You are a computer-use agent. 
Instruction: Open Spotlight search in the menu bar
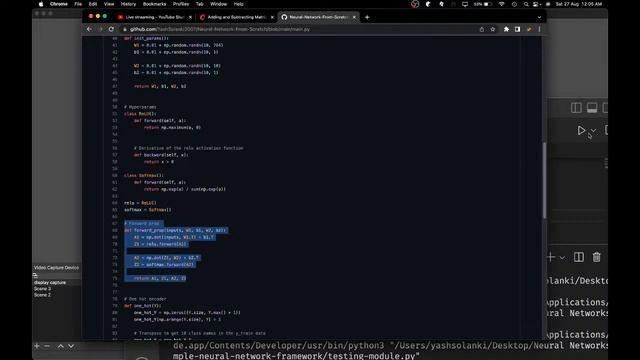(x=526, y=4)
